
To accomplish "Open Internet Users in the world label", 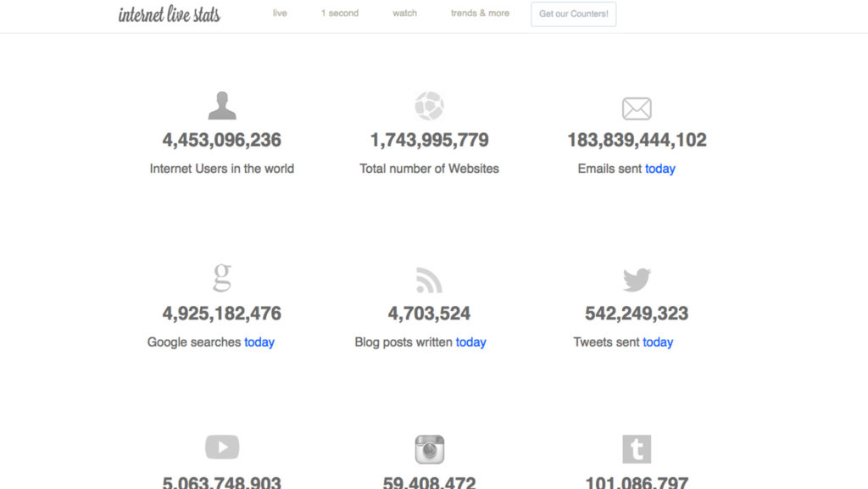I will click(x=222, y=169).
